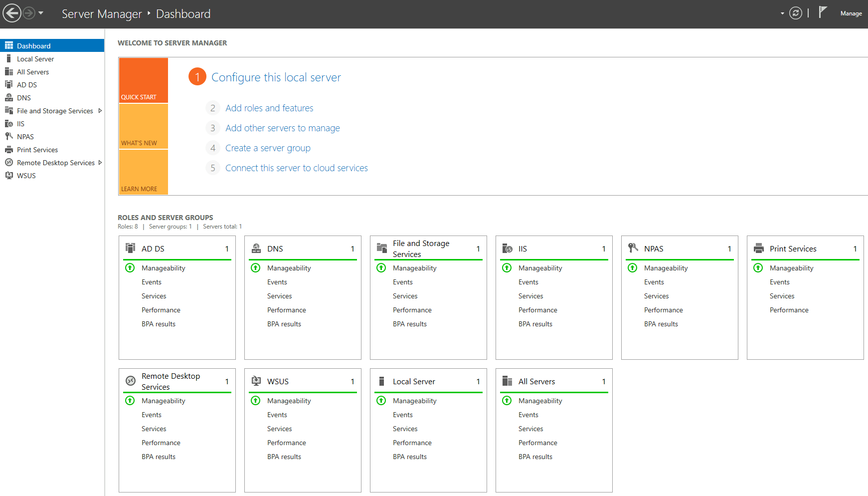Viewport: 868px width, 496px height.
Task: Select Dashboard in the sidebar
Action: click(x=52, y=45)
